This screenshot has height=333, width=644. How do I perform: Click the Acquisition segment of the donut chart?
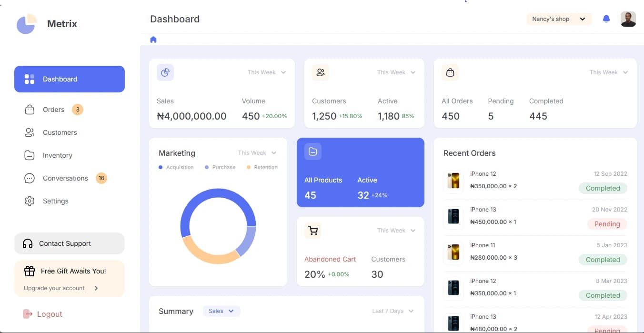[218, 194]
